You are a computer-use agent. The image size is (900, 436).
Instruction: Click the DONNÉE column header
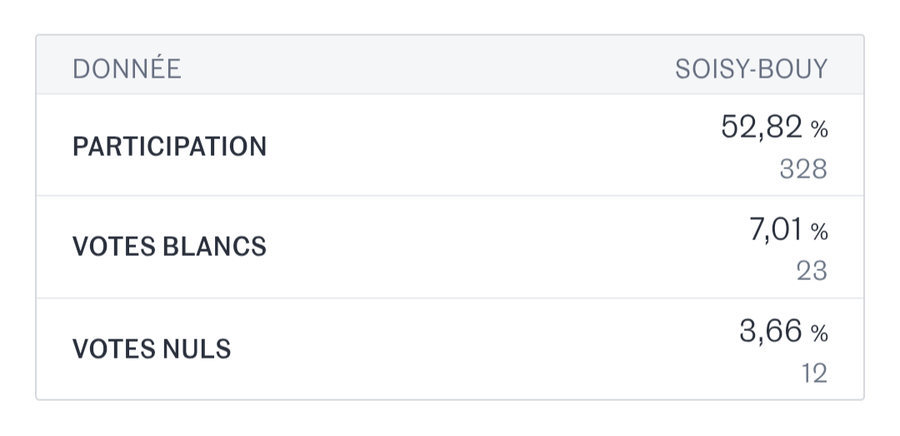coord(126,69)
